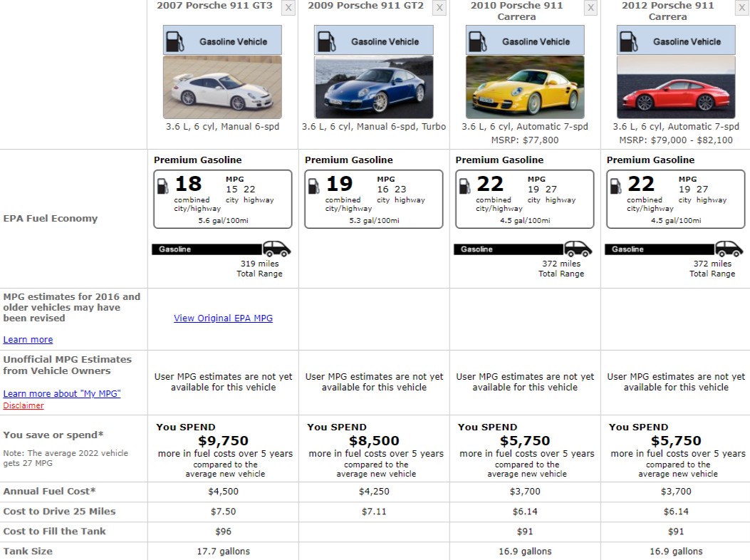Image resolution: width=750 pixels, height=560 pixels.
Task: Click the $7.50 cost to drive value
Action: [x=224, y=512]
